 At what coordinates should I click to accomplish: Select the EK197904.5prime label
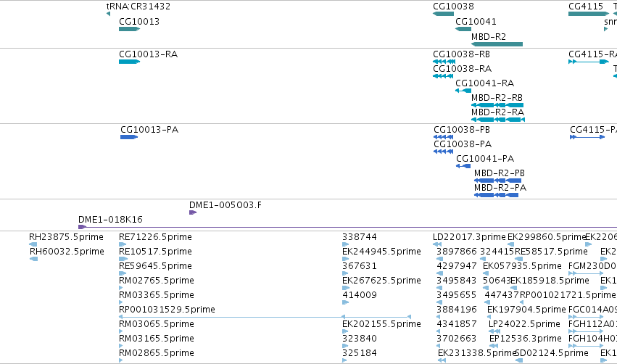coord(526,310)
